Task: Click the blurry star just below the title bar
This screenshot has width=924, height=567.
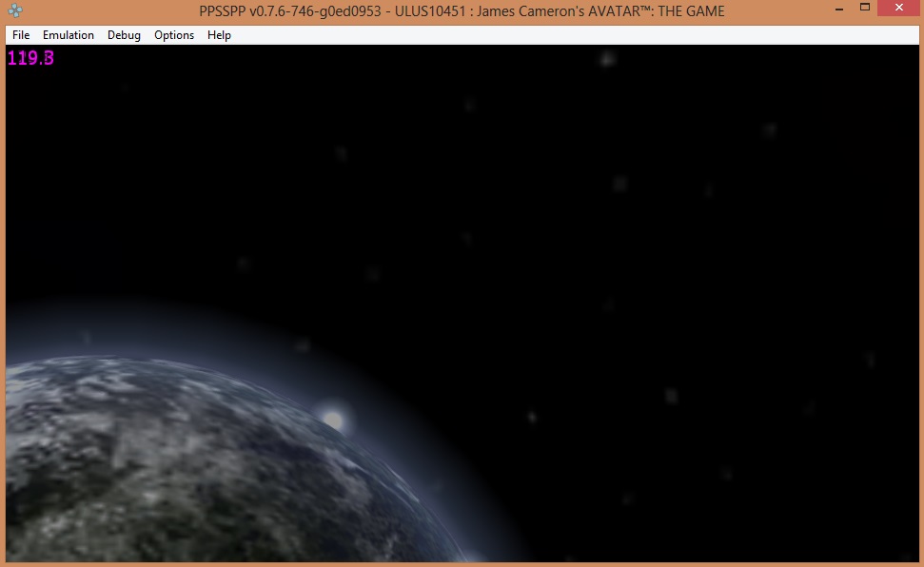Action: pyautogui.click(x=606, y=59)
